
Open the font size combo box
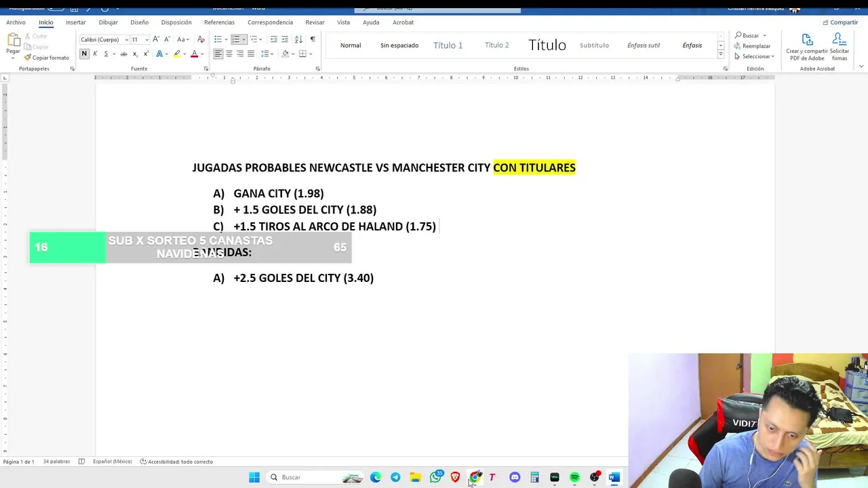coord(140,39)
